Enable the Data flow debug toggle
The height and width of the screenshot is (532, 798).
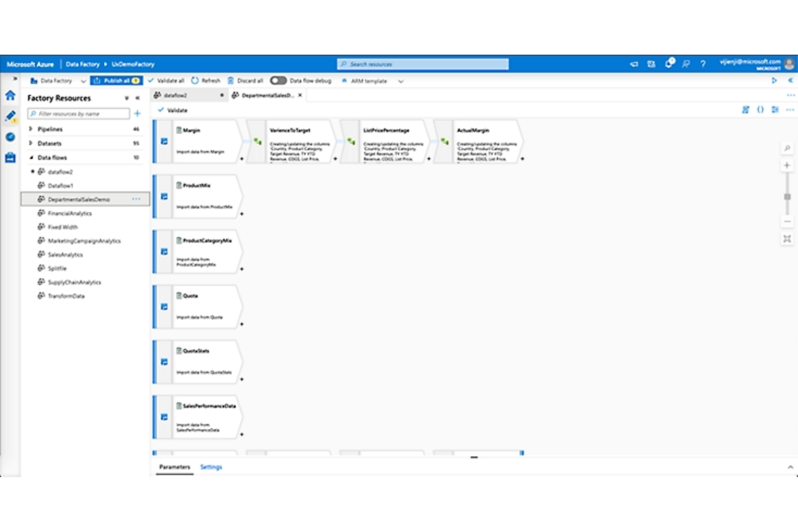[278, 80]
